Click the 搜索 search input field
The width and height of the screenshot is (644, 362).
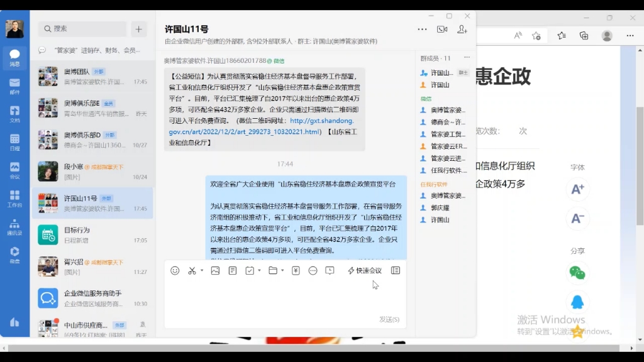point(82,29)
